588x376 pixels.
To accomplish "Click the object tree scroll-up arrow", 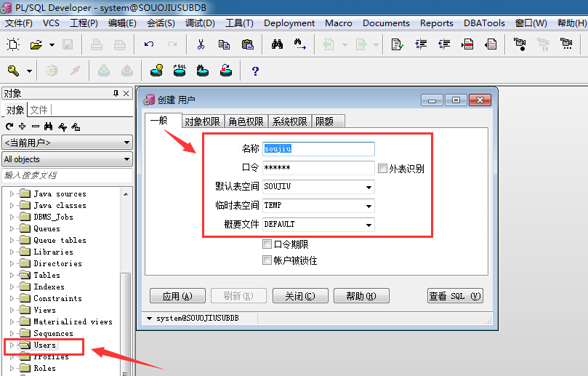I will click(126, 194).
